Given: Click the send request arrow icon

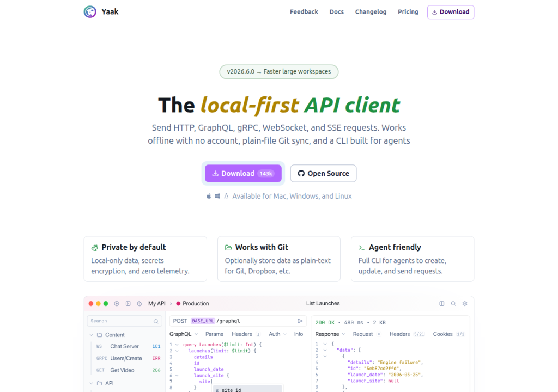Looking at the screenshot, I should pos(300,321).
